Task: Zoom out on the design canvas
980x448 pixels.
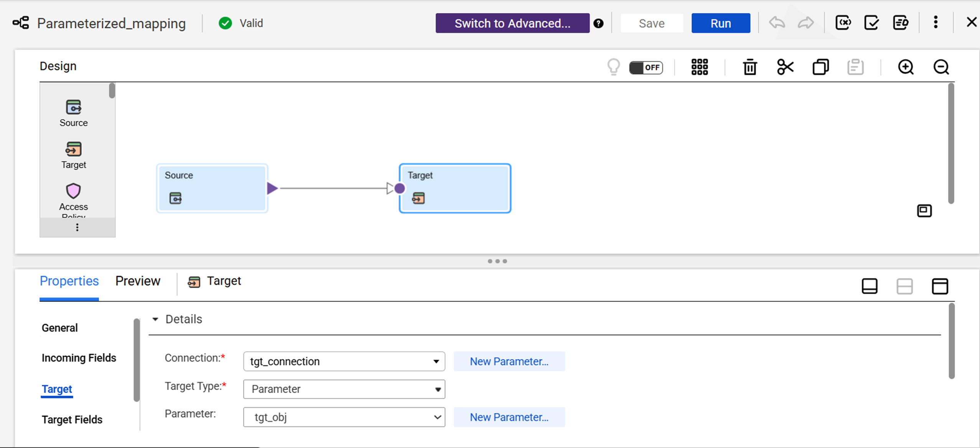Action: [941, 67]
